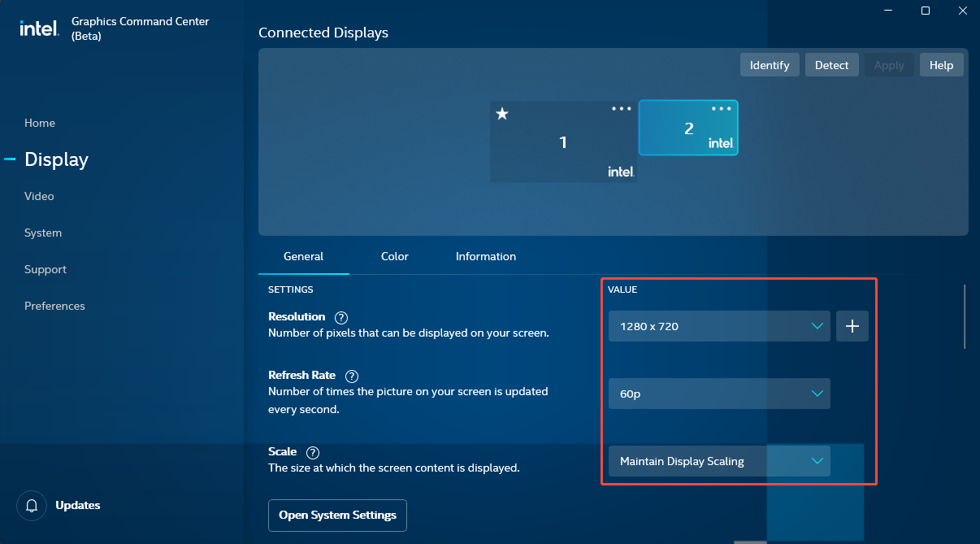Expand the Refresh Rate 60p dropdown
The width and height of the screenshot is (980, 544).
tap(719, 394)
